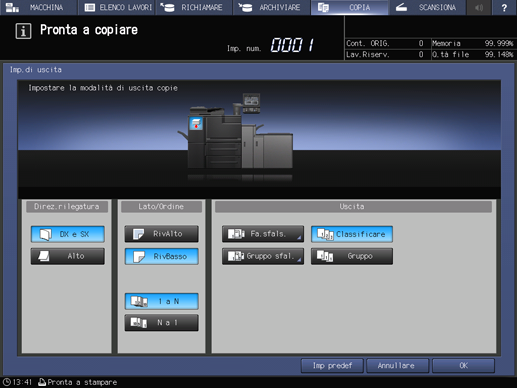Click the Q.tà file 99.148% value
This screenshot has width=517, height=388.
tap(499, 54)
